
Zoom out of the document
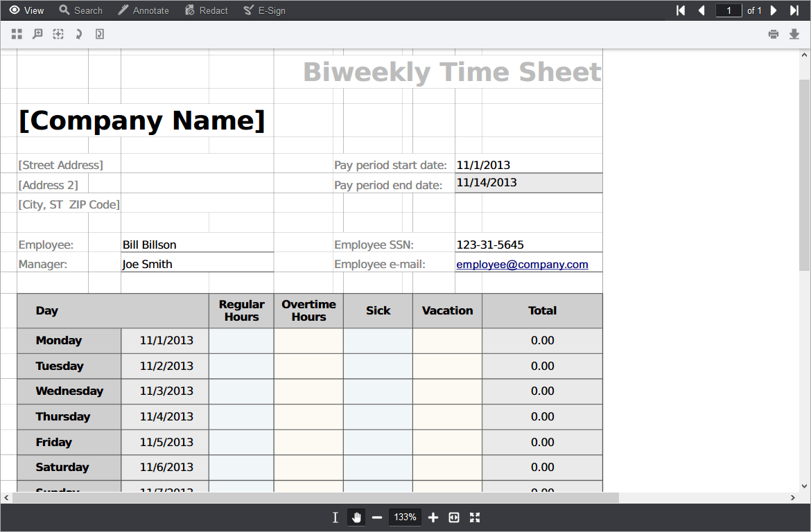pyautogui.click(x=377, y=517)
